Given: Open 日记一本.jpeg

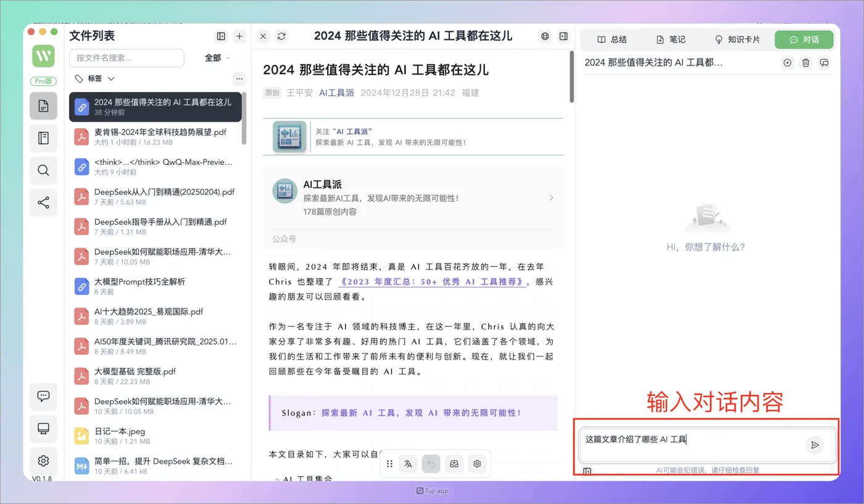Looking at the screenshot, I should tap(156, 436).
